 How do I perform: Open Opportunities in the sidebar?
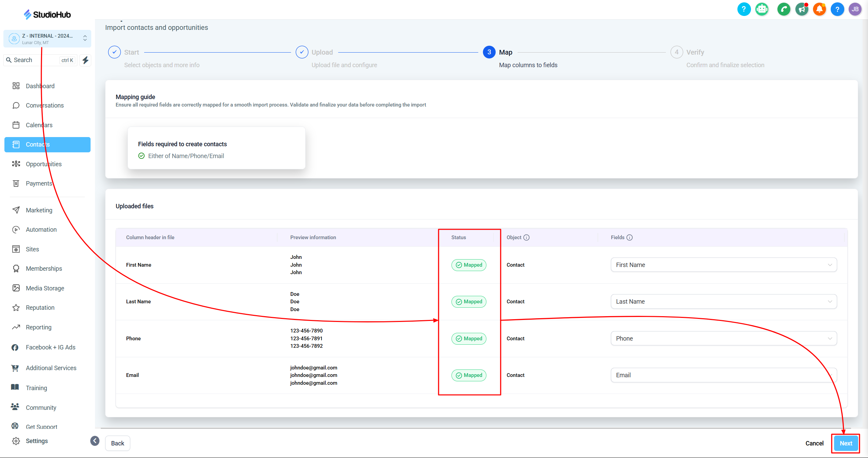[x=43, y=164]
